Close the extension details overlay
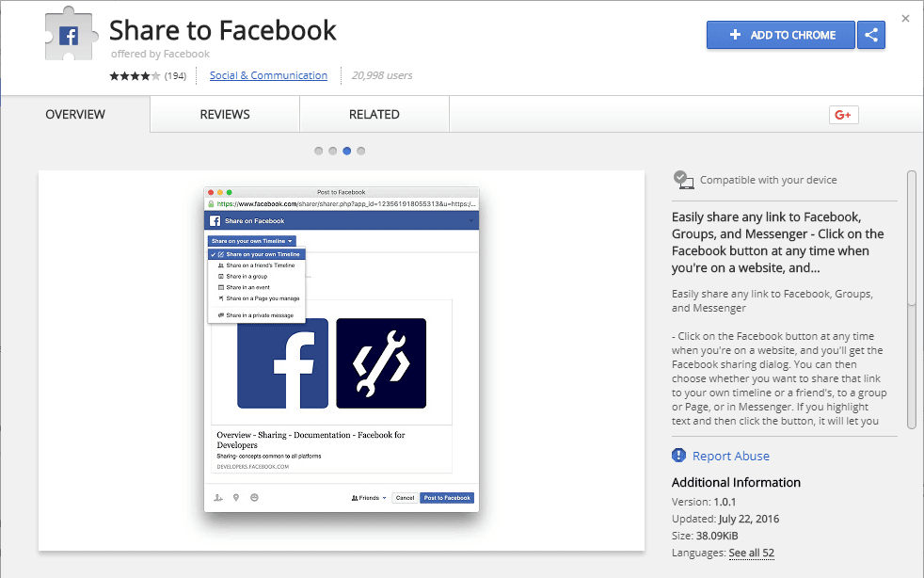 click(906, 18)
